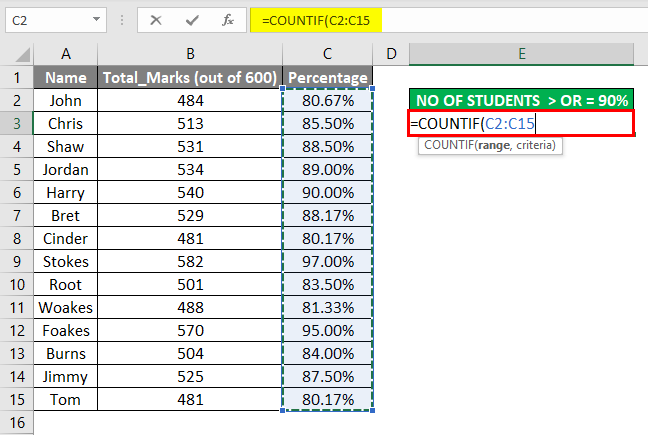The width and height of the screenshot is (648, 435).
Task: Select cell with name Foakes
Action: [66, 330]
